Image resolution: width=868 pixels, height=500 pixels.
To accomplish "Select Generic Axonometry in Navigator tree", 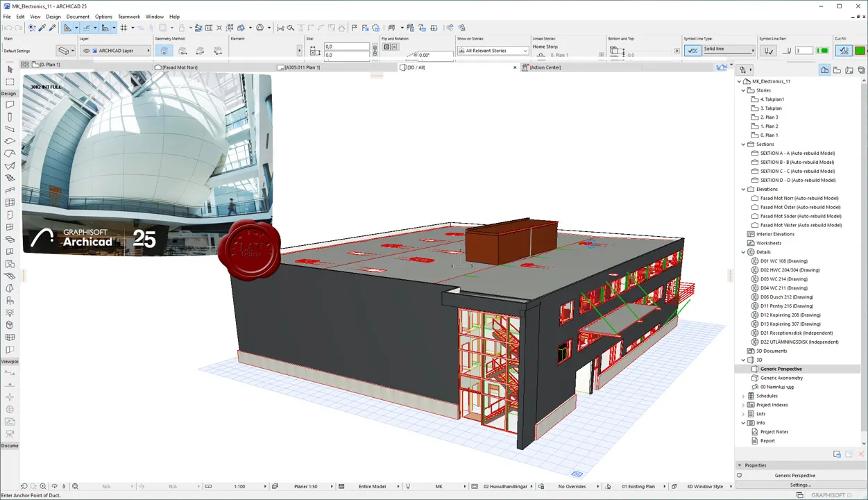I will pos(781,378).
